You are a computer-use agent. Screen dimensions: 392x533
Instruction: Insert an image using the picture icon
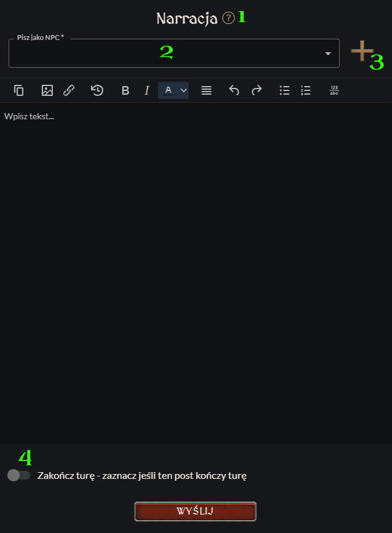(47, 90)
